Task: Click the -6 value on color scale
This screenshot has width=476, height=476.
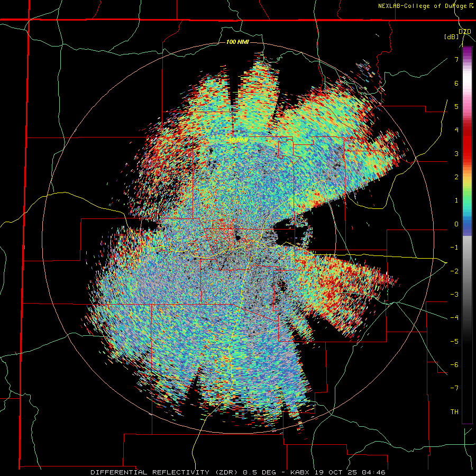Action: [454, 364]
